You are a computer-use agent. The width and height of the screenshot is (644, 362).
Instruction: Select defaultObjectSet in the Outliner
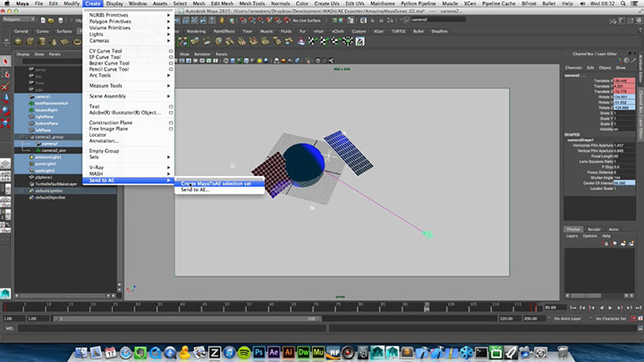pos(48,198)
